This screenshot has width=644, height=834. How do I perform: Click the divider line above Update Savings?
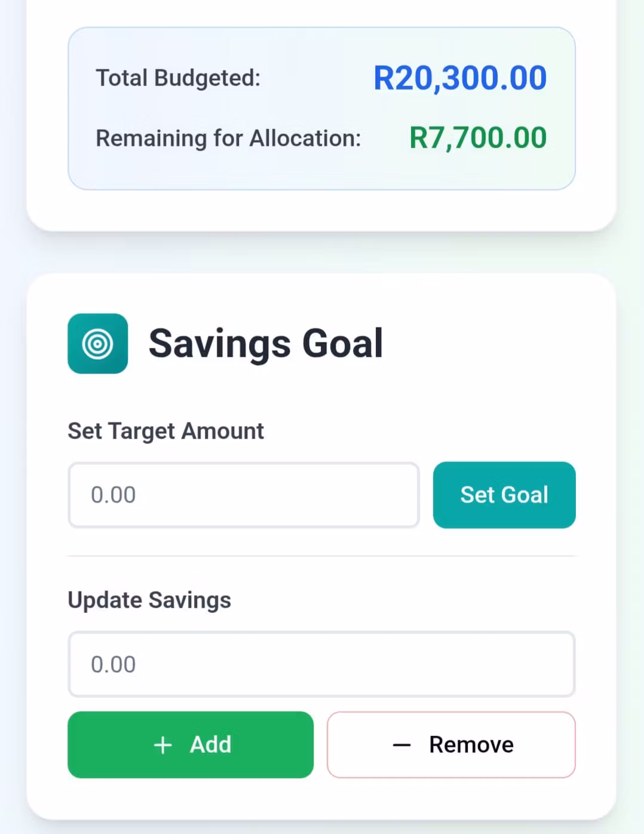(x=321, y=556)
